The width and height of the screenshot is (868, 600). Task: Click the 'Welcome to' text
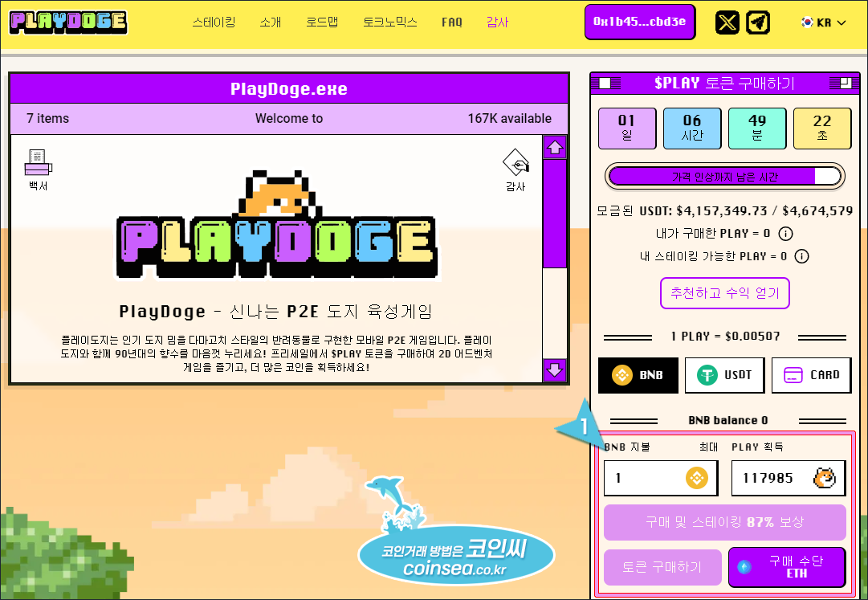tap(289, 118)
